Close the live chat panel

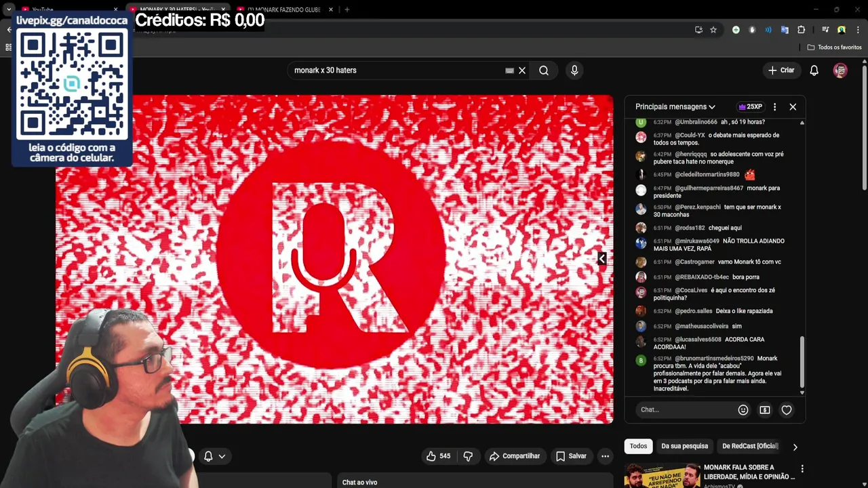click(793, 107)
